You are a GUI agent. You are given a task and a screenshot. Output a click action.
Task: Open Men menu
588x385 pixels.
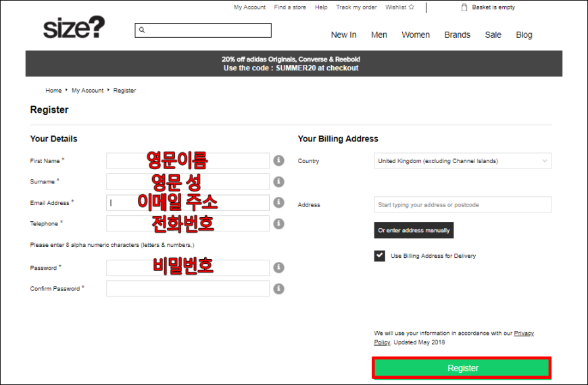click(x=379, y=35)
